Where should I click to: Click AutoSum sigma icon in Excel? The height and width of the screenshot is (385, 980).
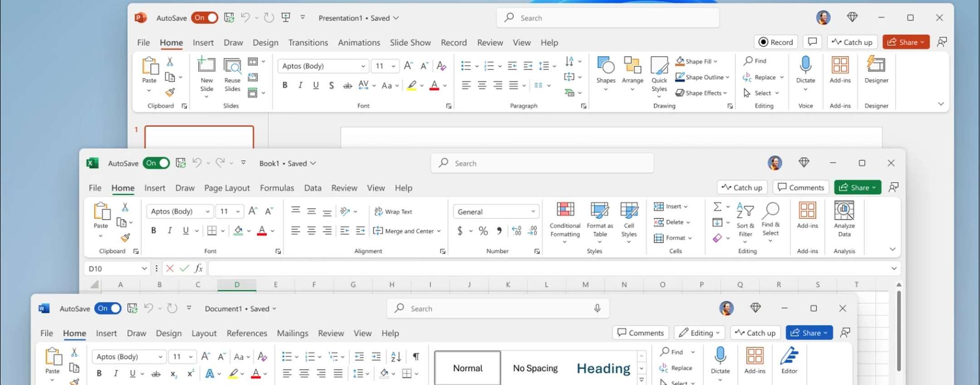pos(717,207)
